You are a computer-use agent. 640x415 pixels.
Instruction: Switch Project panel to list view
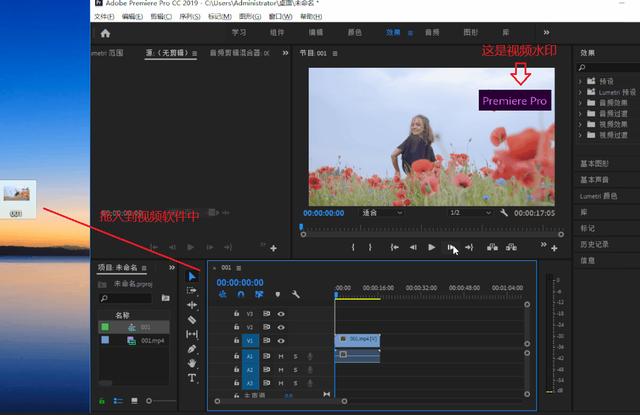click(118, 401)
